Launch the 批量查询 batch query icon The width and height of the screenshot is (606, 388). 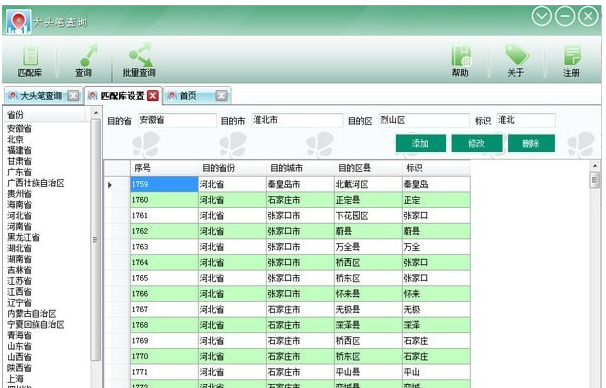tap(139, 61)
